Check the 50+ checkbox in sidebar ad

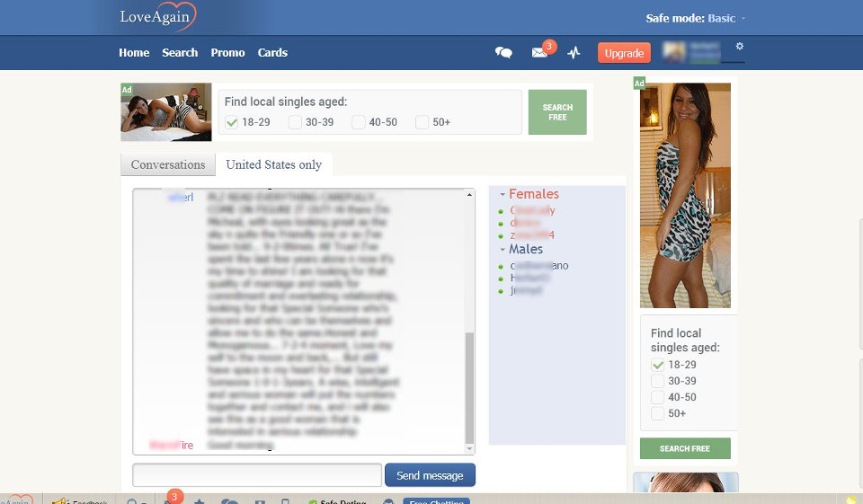(x=658, y=413)
